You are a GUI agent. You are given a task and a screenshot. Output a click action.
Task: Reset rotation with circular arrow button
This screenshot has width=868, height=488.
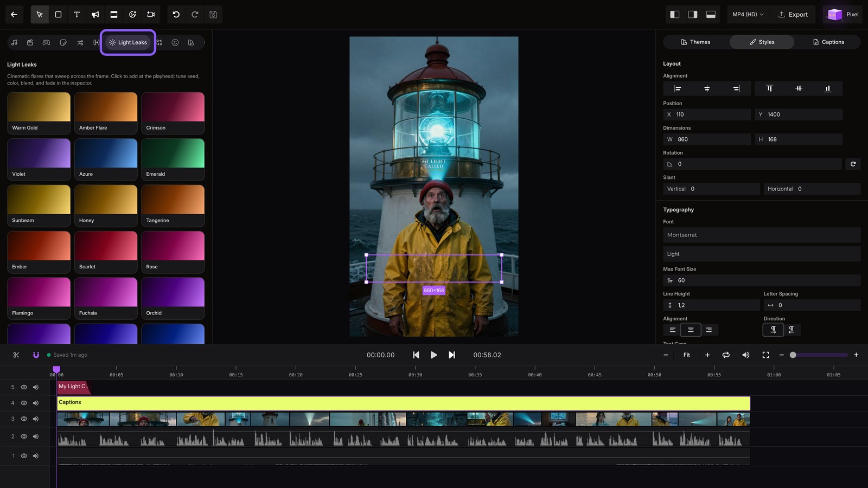click(853, 164)
